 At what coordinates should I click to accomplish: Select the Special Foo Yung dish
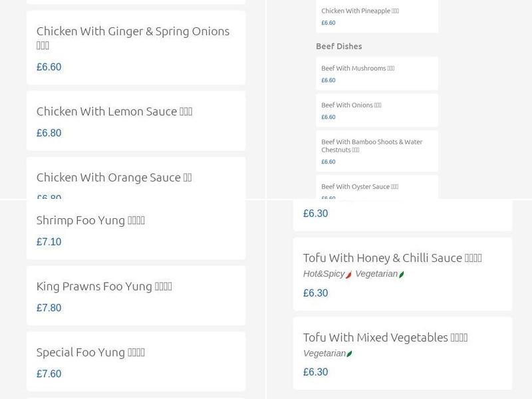(x=90, y=352)
